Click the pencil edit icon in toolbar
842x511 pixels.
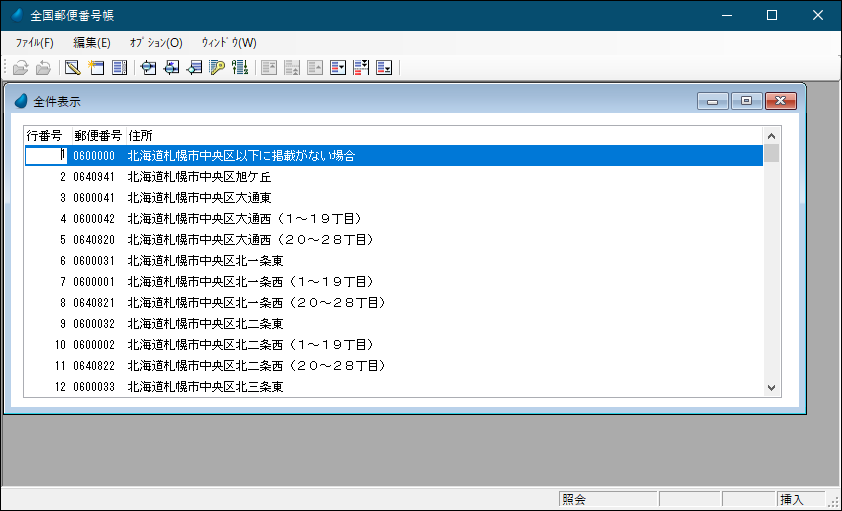point(72,68)
